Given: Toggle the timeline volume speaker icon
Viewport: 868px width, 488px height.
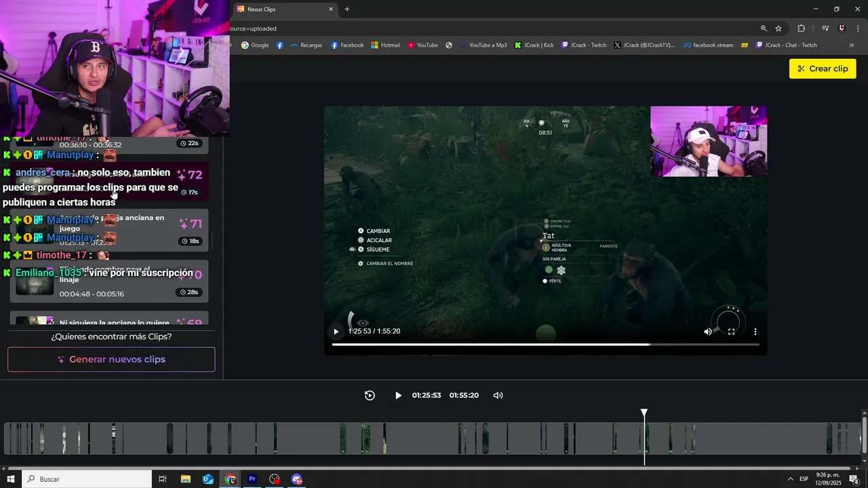Looking at the screenshot, I should [498, 395].
